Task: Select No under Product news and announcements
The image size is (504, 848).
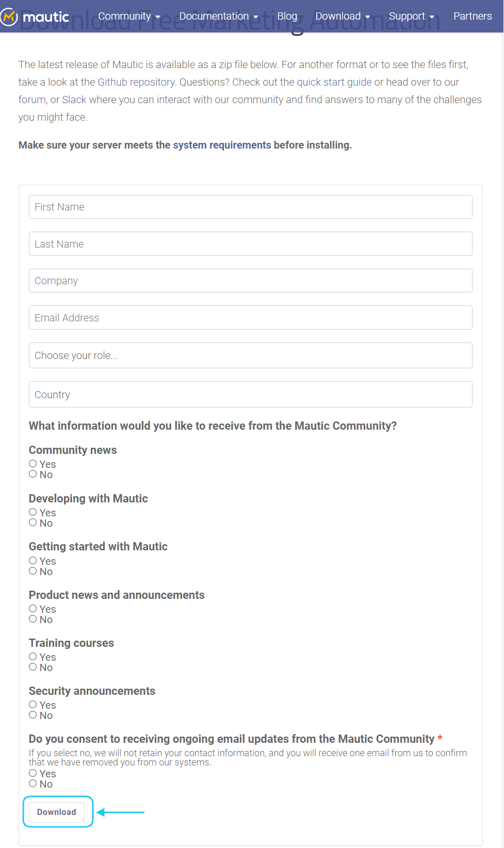Action: [32, 618]
